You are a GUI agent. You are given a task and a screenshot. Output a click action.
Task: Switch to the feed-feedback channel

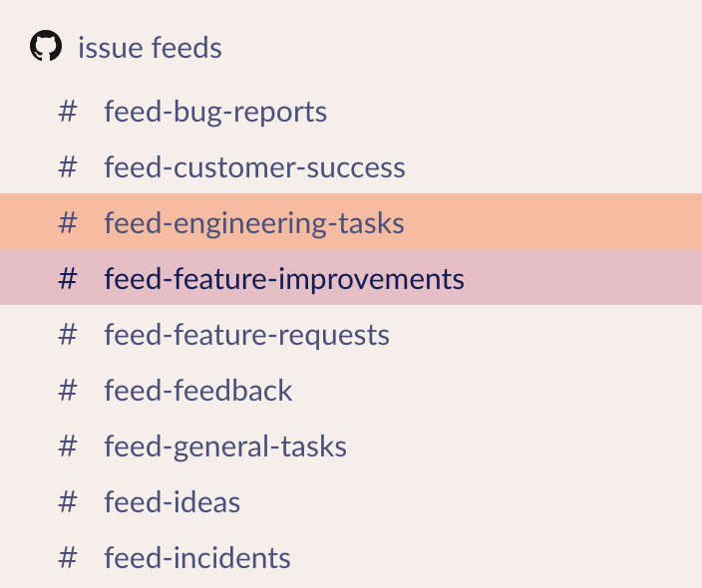pyautogui.click(x=351, y=391)
